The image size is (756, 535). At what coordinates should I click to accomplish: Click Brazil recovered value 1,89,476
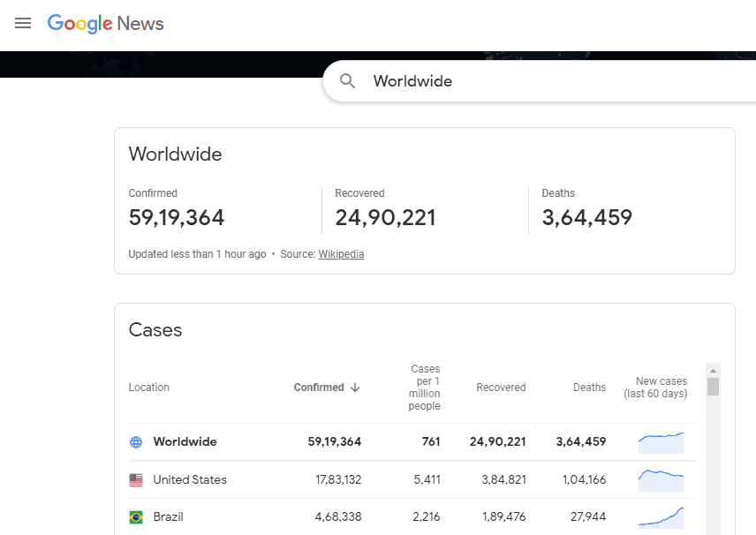pyautogui.click(x=504, y=516)
